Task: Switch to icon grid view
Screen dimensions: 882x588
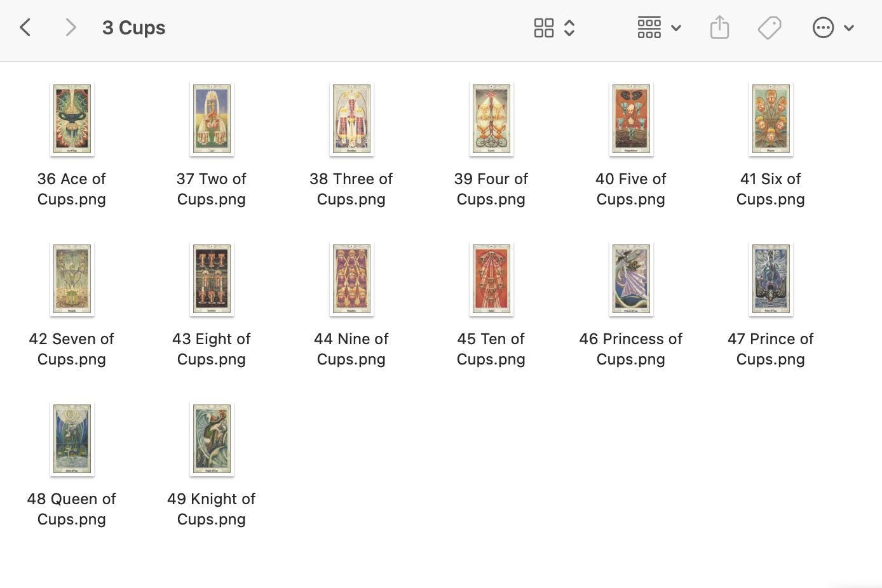Action: (x=544, y=28)
